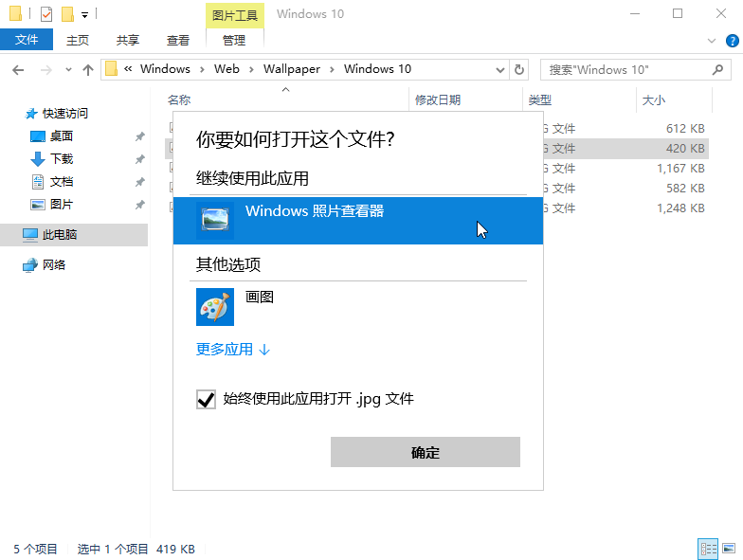Screen dimensions: 743x560
Task: Go up one folder with up arrow
Action: click(88, 69)
